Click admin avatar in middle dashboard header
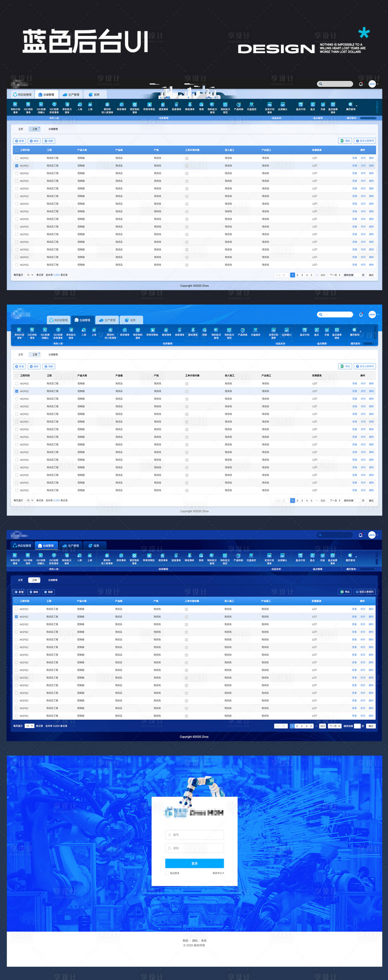Image resolution: width=388 pixels, height=980 pixels. [372, 314]
